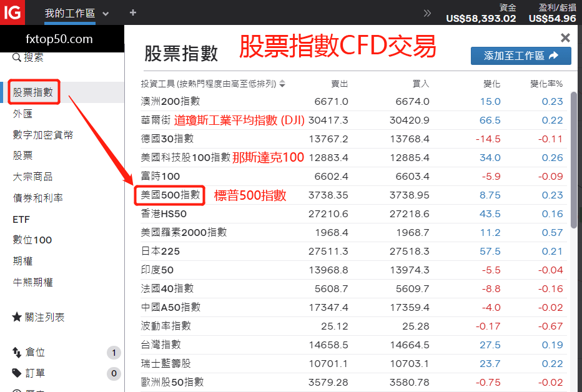The height and width of the screenshot is (392, 582).
Task: Click the 訂單 count badge 0
Action: click(114, 373)
